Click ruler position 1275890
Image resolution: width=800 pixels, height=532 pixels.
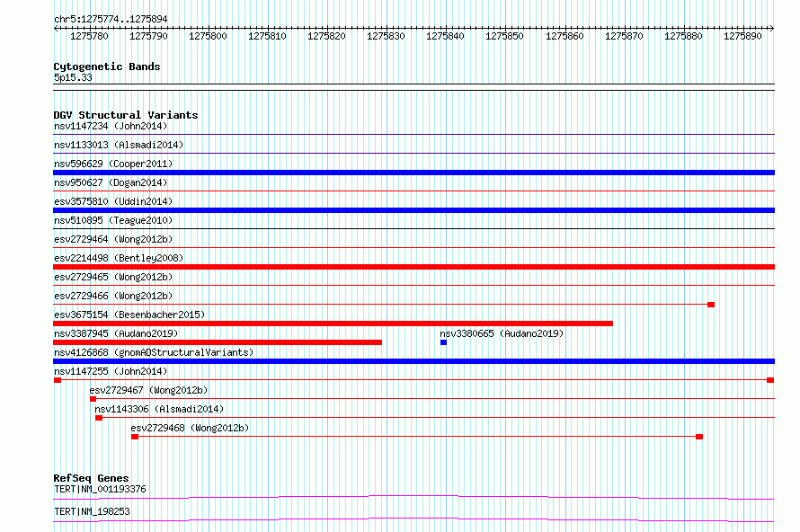742,36
